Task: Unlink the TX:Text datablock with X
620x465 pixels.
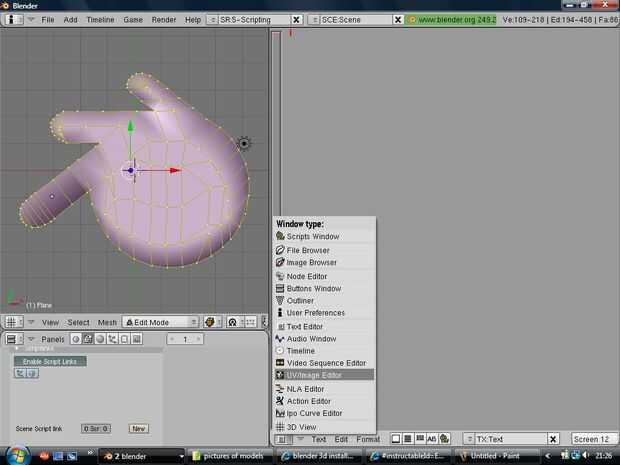Action: coord(553,439)
